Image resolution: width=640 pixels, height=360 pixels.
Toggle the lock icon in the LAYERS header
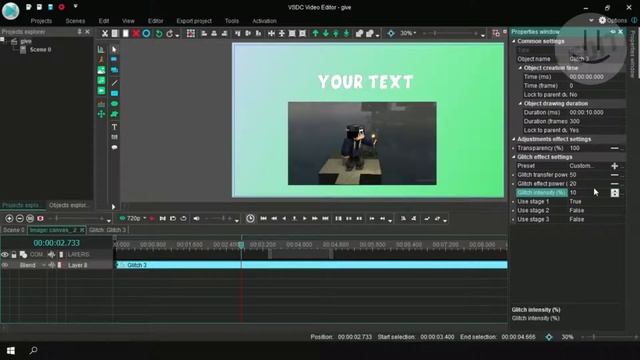[x=14, y=255]
